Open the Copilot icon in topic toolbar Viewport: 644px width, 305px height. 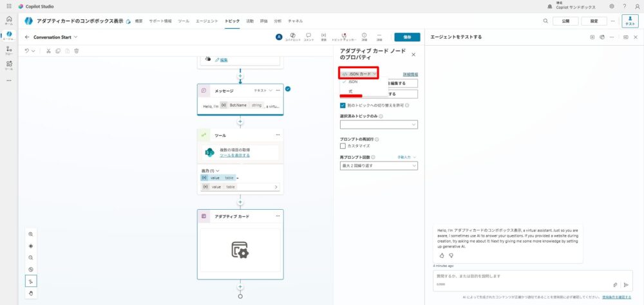(293, 35)
